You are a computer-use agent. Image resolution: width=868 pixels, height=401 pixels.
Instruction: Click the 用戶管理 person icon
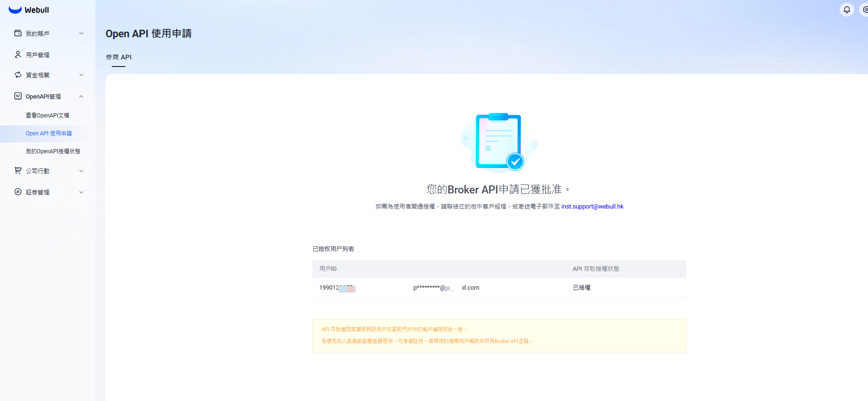coord(18,55)
